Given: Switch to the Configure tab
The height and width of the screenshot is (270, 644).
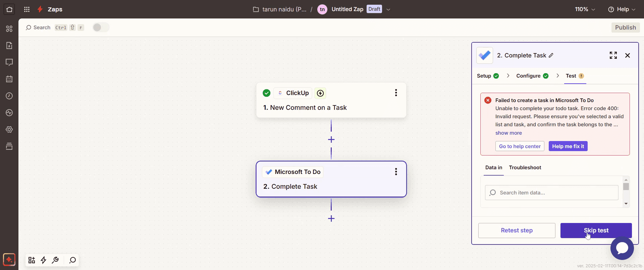Looking at the screenshot, I should coord(532,76).
